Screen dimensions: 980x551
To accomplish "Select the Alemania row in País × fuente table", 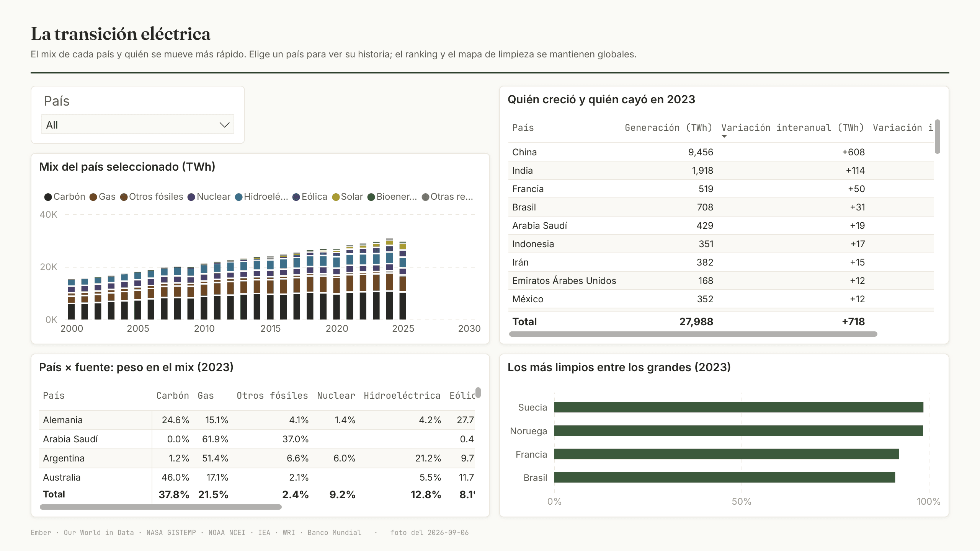I will pos(257,420).
